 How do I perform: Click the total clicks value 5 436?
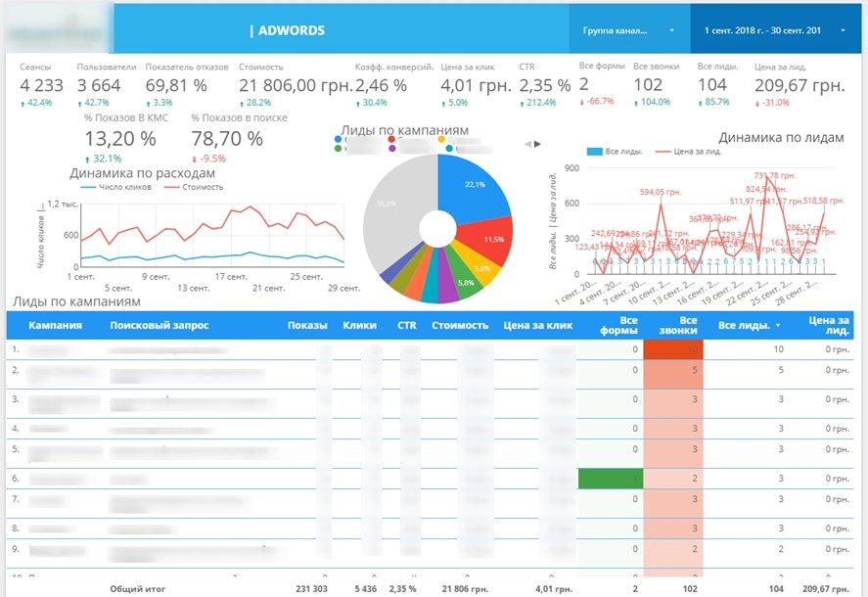365,589
